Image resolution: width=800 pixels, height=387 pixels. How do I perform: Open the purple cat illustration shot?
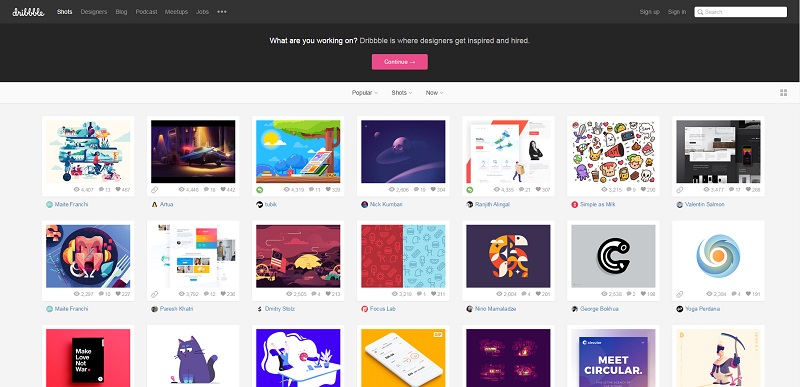tap(193, 358)
